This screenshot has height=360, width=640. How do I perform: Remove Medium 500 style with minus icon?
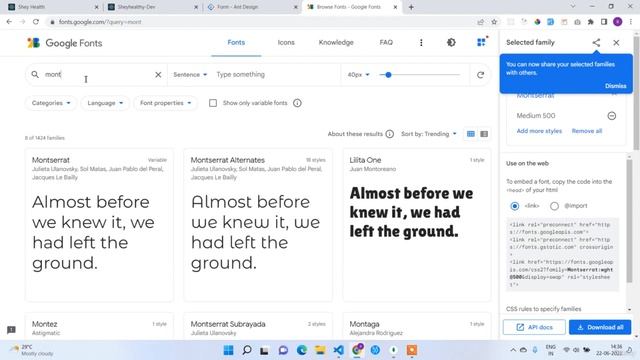click(611, 116)
